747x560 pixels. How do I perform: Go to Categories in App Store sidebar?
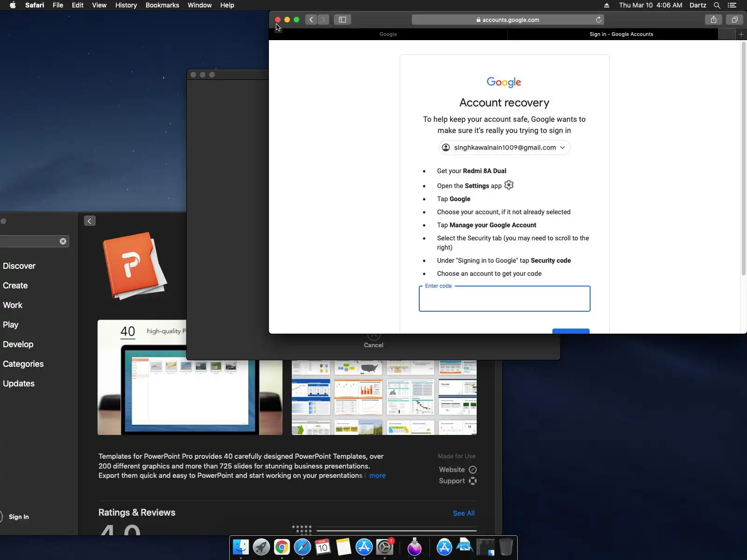click(23, 364)
